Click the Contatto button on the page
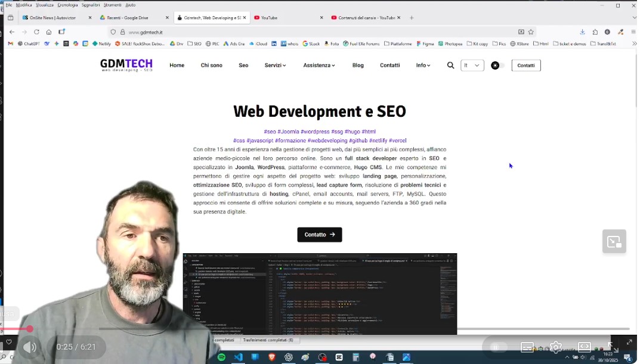The height and width of the screenshot is (364, 640). coord(319,234)
